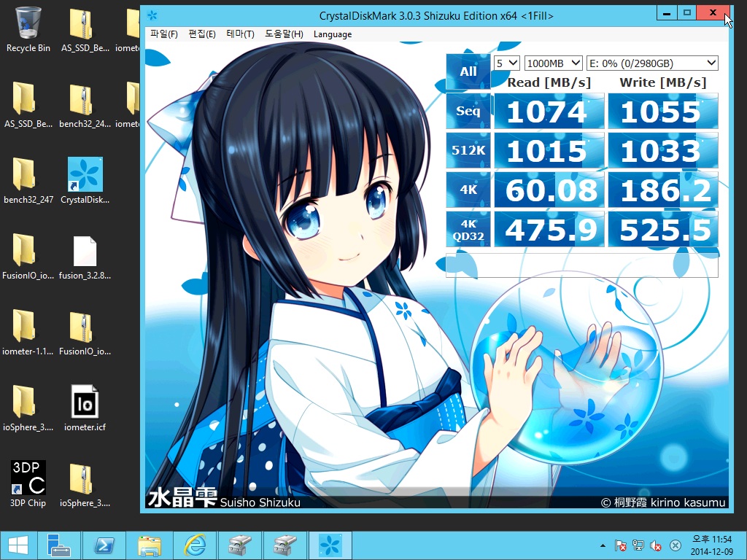The image size is (747, 560).
Task: Click the circled X tray icon
Action: [x=675, y=545]
